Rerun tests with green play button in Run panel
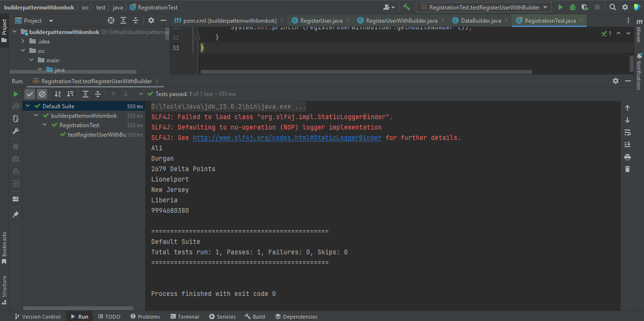Screen dimensions: 644x321 (x=16, y=94)
